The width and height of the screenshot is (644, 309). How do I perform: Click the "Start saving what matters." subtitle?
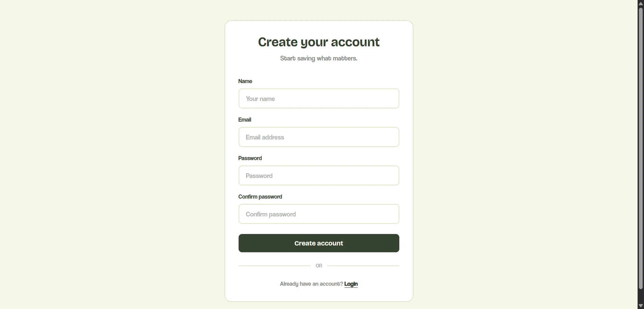(x=319, y=58)
